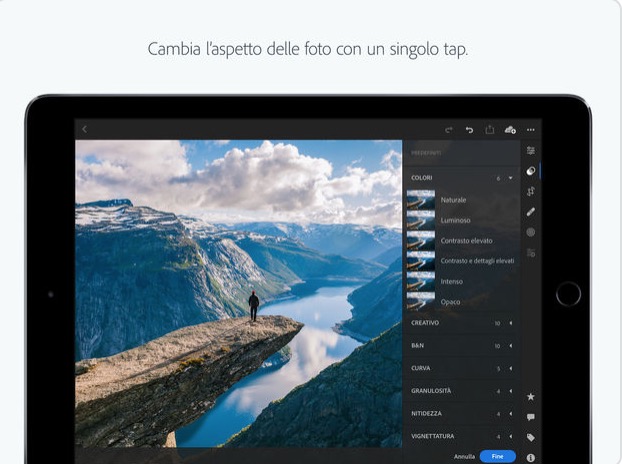Tap the mountain fjord photo in editor

click(x=239, y=293)
